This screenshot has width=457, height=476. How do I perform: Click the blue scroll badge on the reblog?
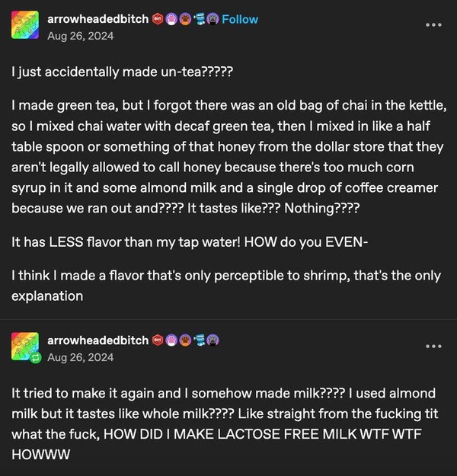coord(200,340)
